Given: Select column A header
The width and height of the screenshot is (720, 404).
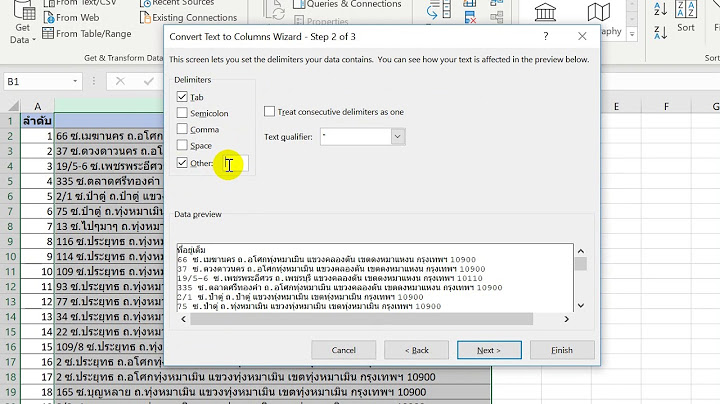Looking at the screenshot, I should pyautogui.click(x=38, y=106).
